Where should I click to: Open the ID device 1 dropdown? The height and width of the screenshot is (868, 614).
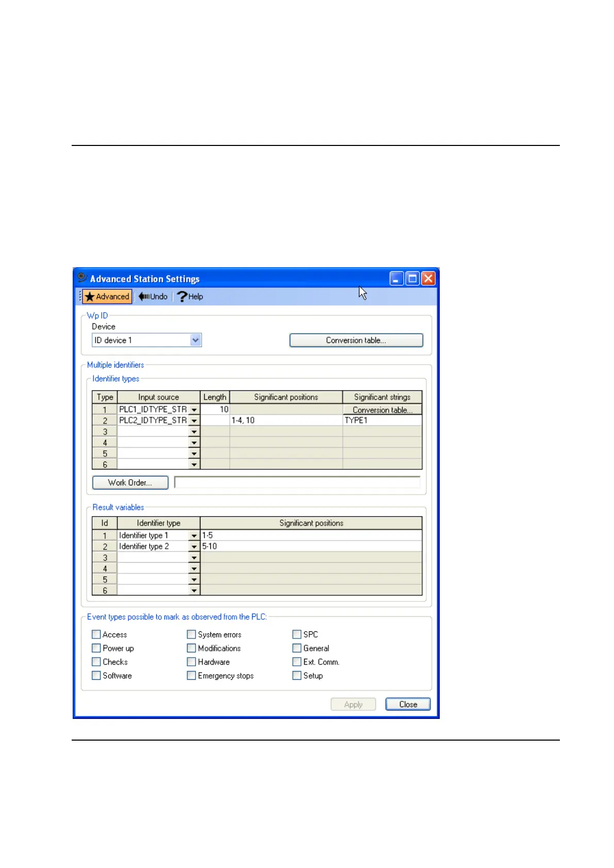coord(195,340)
